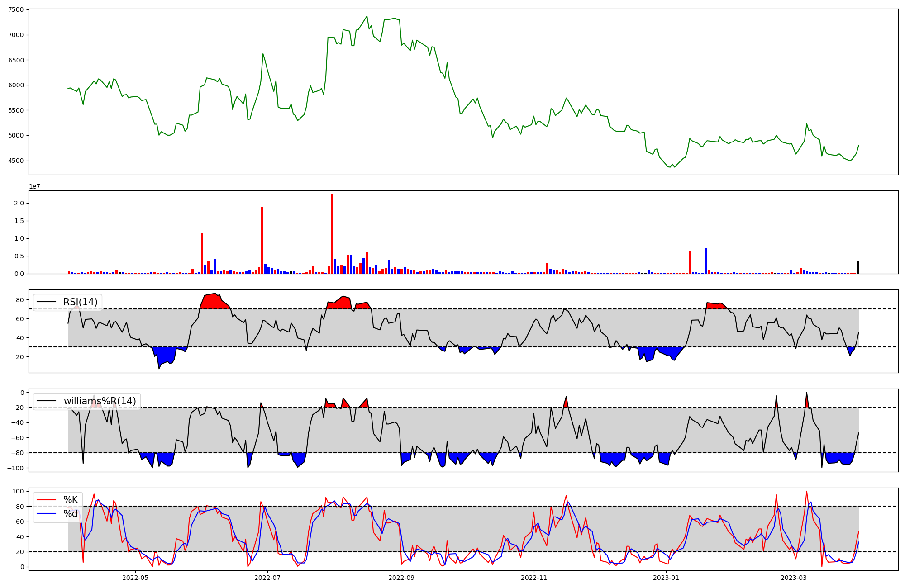Viewport: 905px width, 588px height.
Task: Click the 4500 price axis label
Action: (15, 161)
